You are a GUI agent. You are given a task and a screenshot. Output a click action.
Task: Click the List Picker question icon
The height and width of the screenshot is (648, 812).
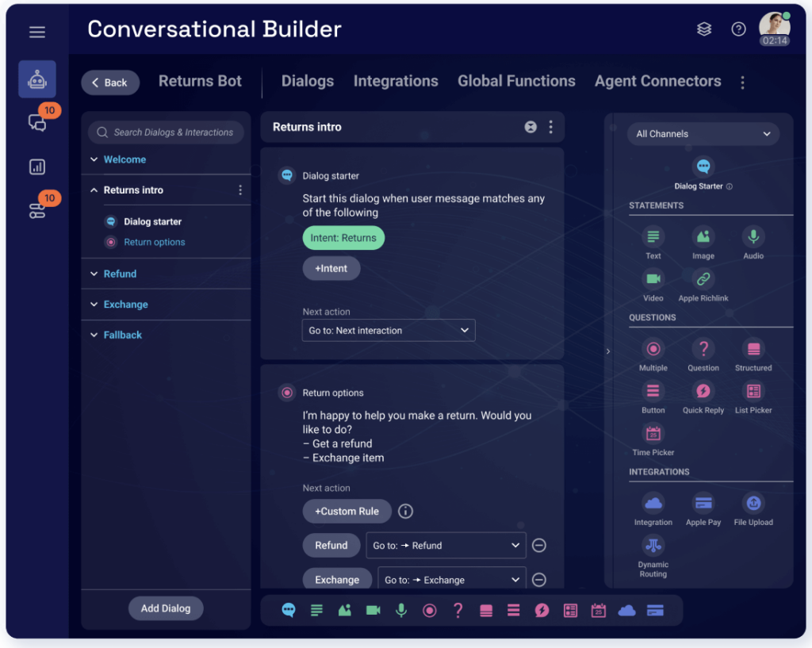pyautogui.click(x=753, y=391)
